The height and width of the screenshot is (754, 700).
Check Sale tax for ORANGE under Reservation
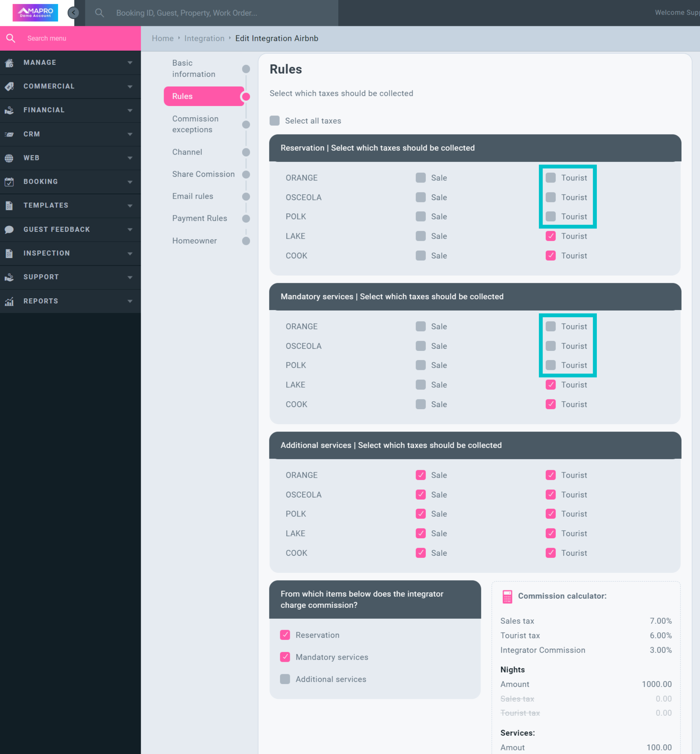tap(420, 177)
